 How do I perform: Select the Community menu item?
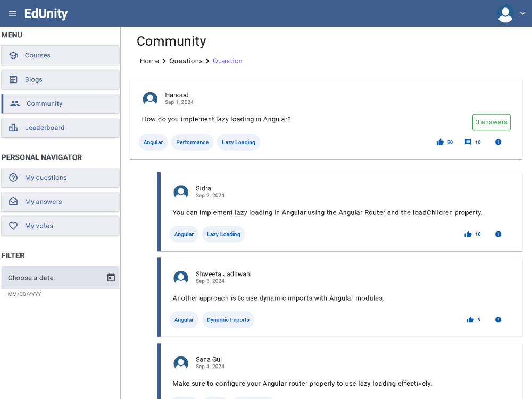coord(61,104)
